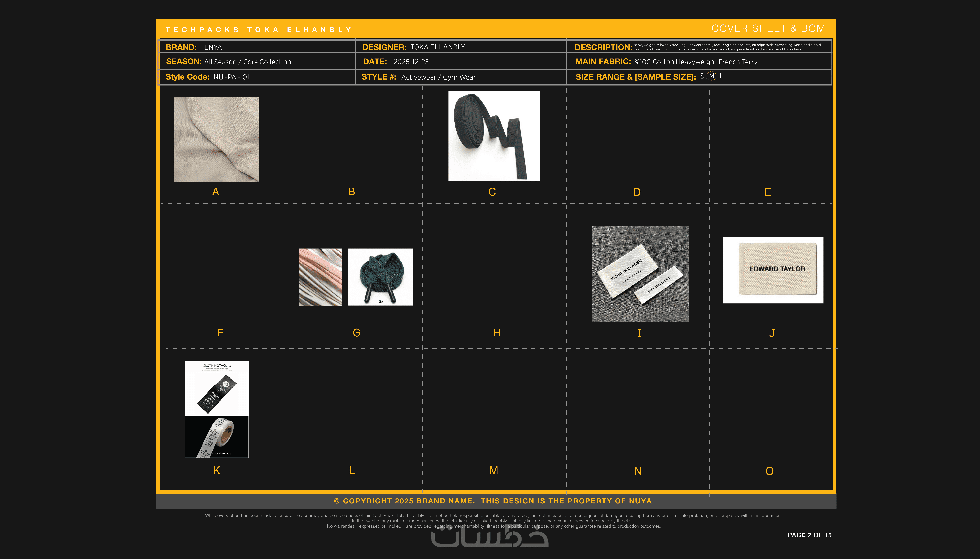Click the COVER SHEET & BOM title
This screenshot has height=559, width=980.
pos(768,28)
